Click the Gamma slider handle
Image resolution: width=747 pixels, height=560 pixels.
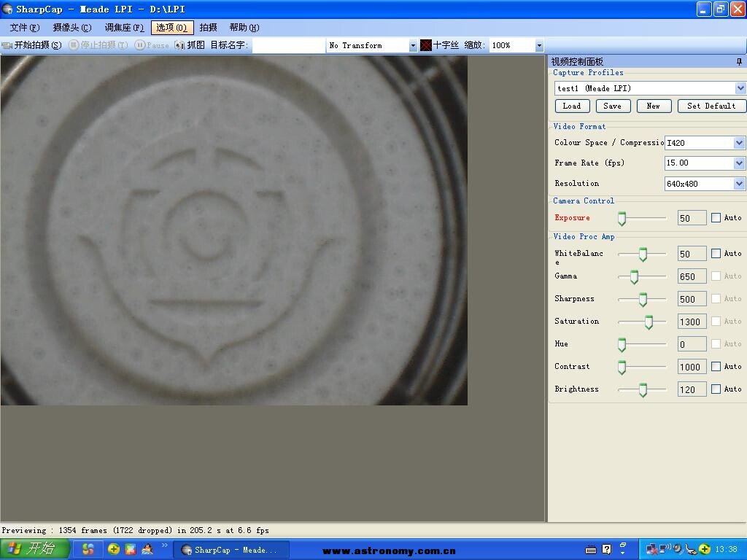point(634,277)
